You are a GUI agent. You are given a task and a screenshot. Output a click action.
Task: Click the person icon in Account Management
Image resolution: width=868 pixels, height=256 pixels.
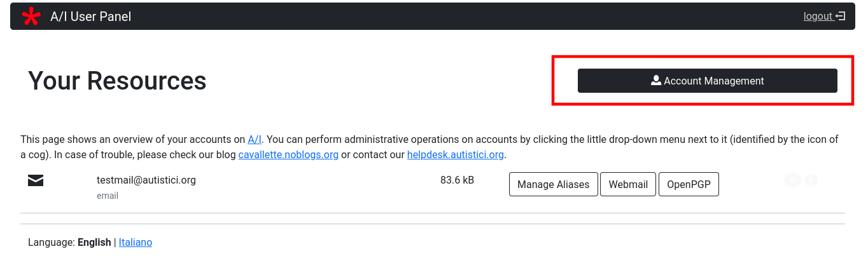tap(656, 81)
